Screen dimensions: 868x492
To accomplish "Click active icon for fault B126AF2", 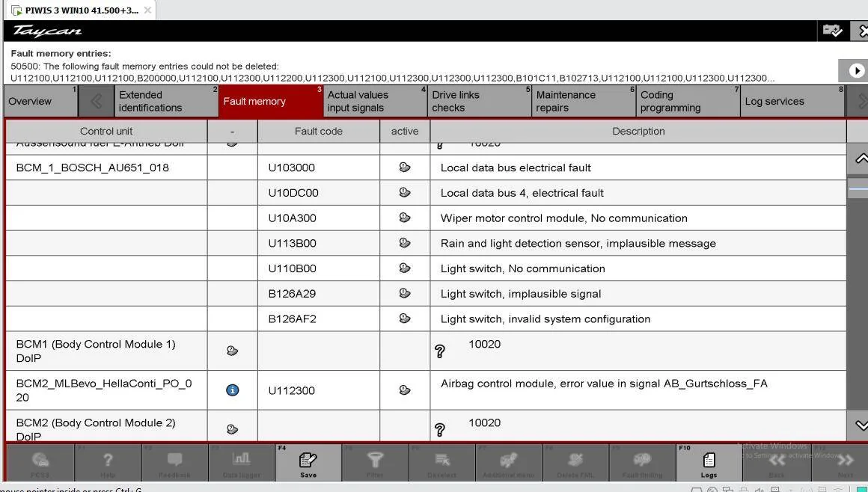I will click(x=405, y=319).
